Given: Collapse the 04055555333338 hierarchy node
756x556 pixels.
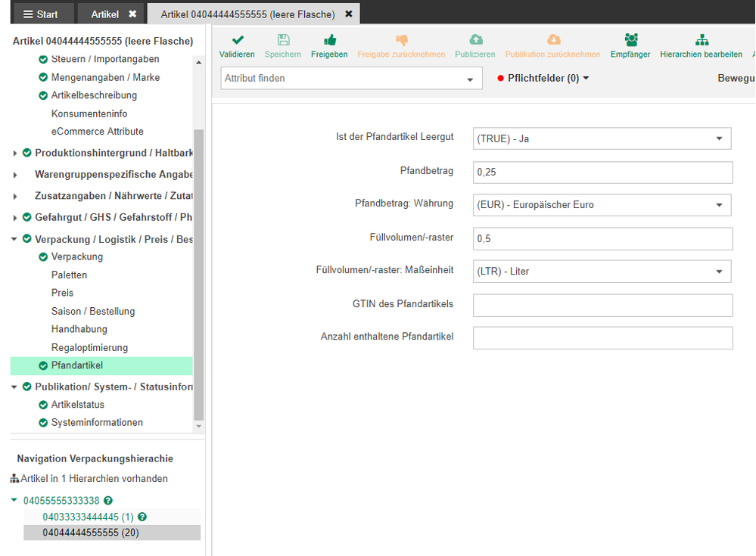Looking at the screenshot, I should click(x=14, y=500).
